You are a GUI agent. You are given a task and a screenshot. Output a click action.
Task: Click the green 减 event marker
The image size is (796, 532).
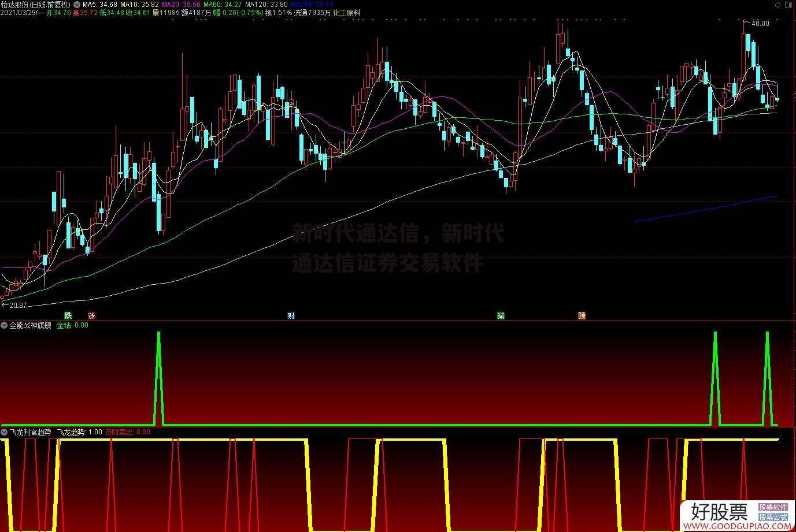[x=501, y=315]
